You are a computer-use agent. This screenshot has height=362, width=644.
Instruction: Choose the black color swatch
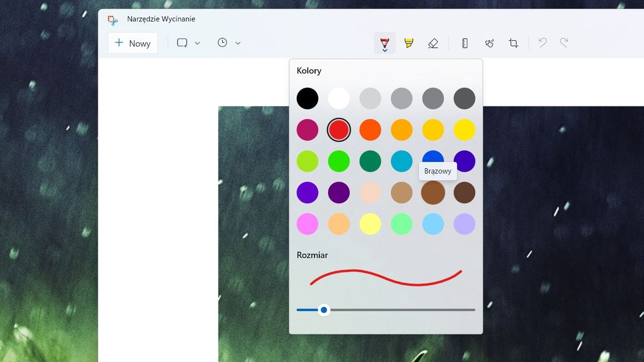tap(308, 99)
